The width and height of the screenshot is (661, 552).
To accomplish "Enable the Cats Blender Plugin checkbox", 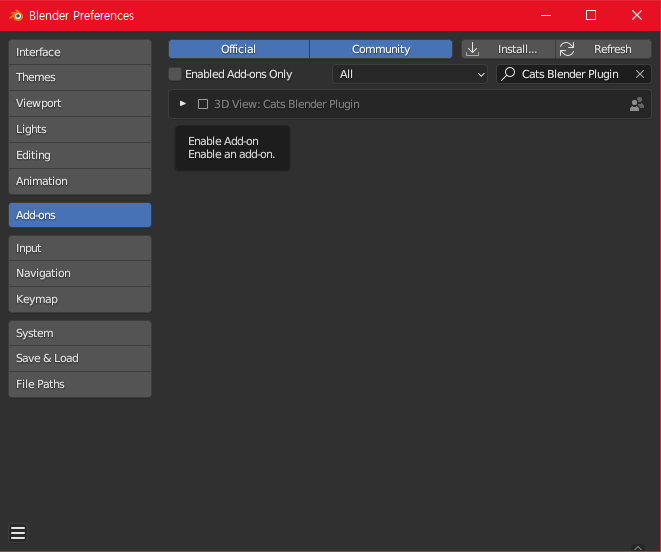I will [203, 104].
